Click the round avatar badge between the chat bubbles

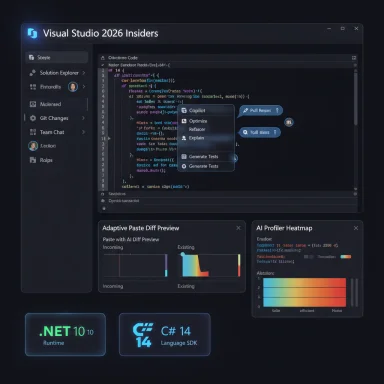point(289,122)
